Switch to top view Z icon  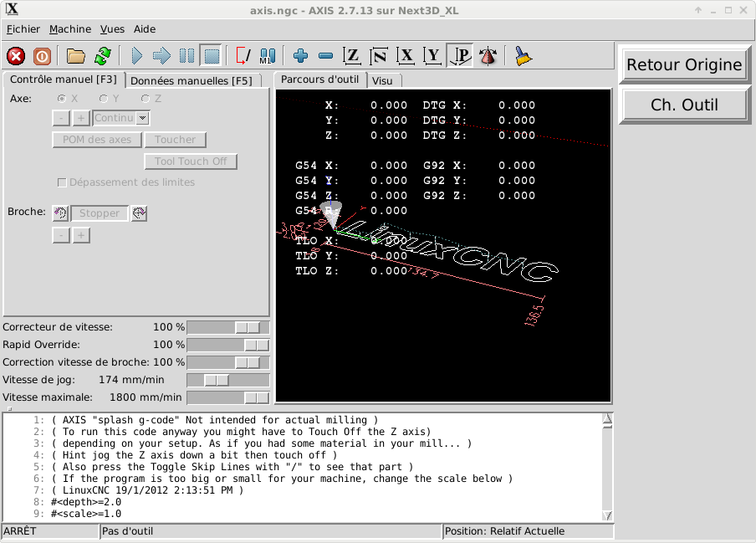coord(352,56)
